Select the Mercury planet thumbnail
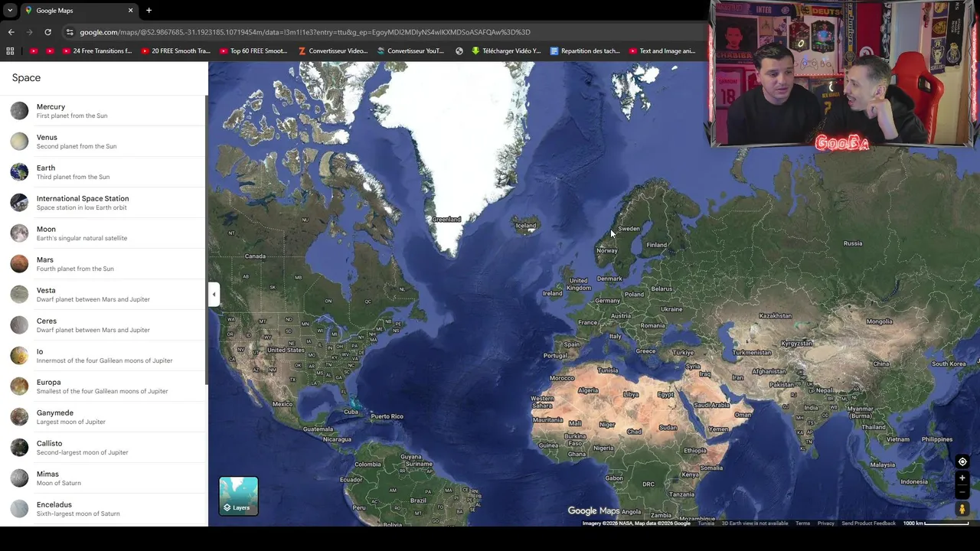 (19, 111)
